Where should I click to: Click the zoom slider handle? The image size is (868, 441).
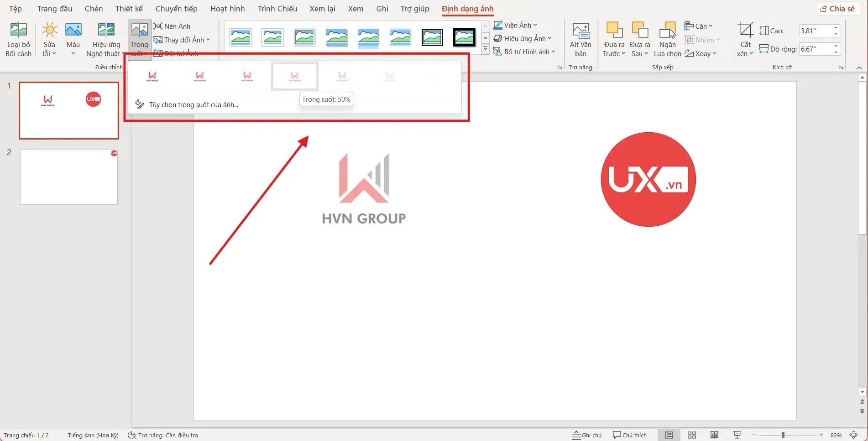783,435
